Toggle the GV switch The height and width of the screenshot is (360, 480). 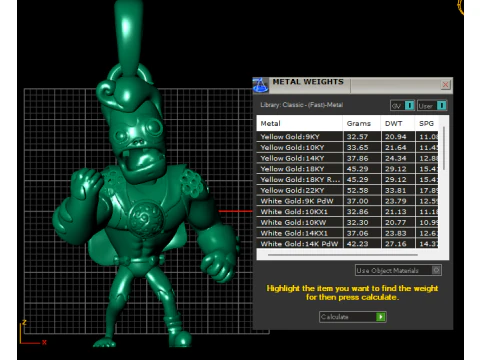[x=409, y=106]
